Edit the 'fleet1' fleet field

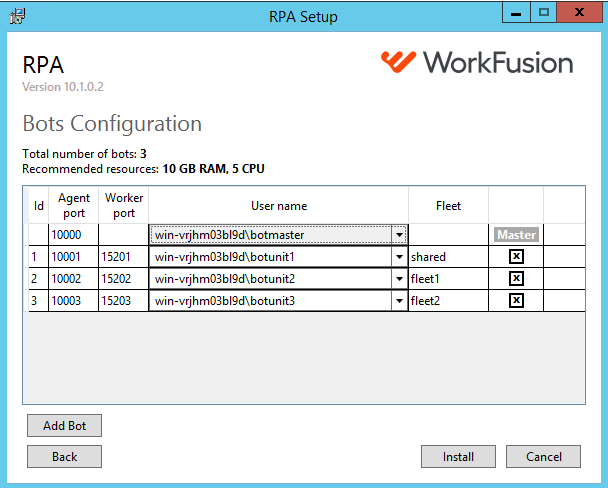pyautogui.click(x=448, y=279)
